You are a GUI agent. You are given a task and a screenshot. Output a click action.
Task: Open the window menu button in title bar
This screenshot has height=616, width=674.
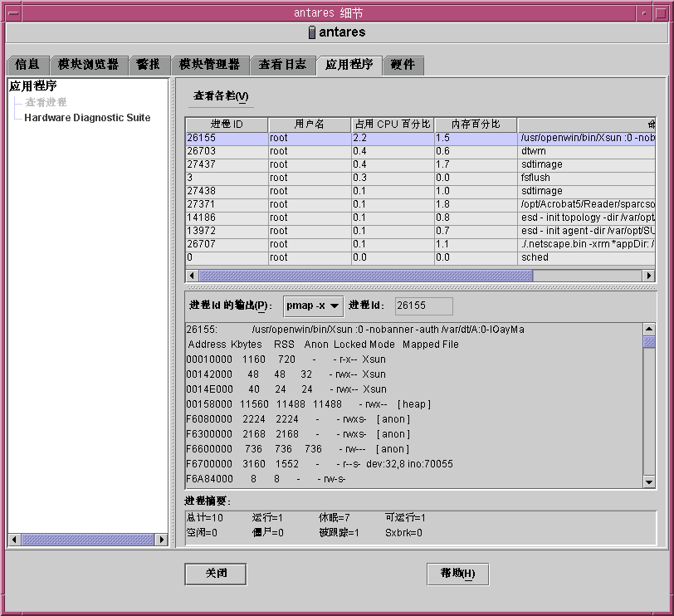click(14, 13)
